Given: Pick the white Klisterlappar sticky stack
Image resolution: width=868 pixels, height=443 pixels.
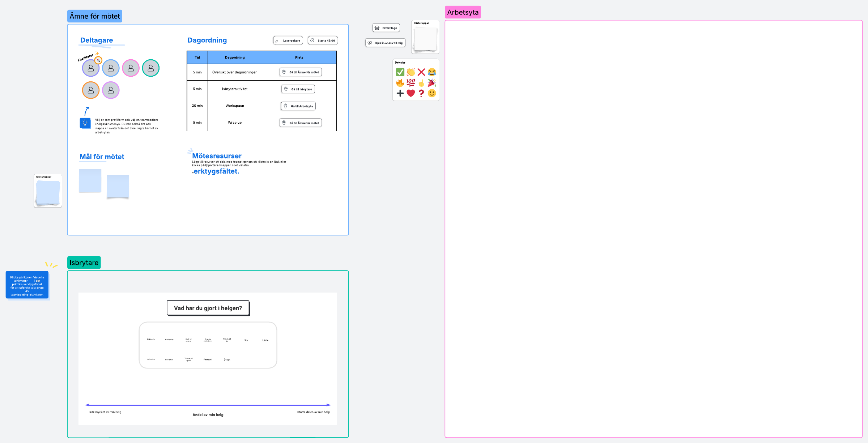Looking at the screenshot, I should coord(425,39).
